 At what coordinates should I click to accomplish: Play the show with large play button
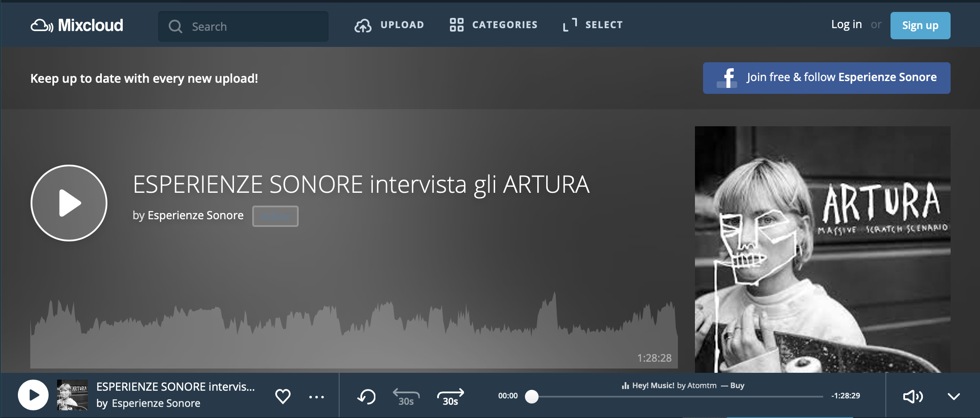click(69, 203)
